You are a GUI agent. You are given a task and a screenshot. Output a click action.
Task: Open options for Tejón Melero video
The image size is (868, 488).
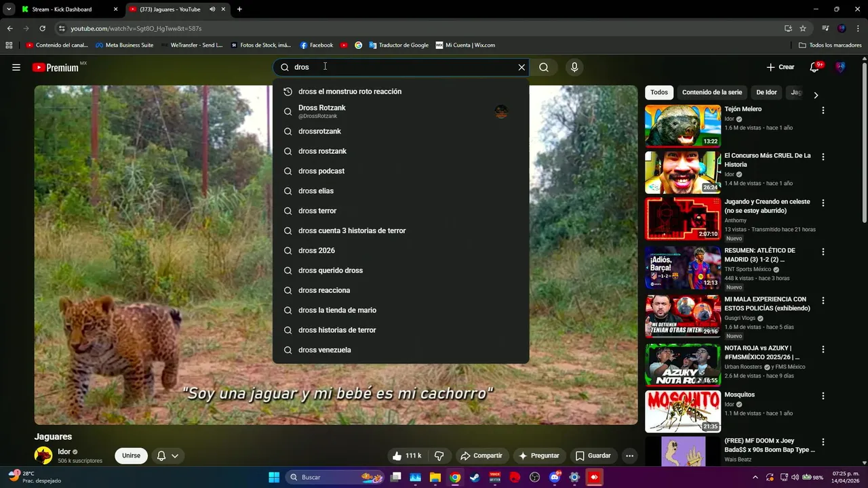pyautogui.click(x=823, y=110)
